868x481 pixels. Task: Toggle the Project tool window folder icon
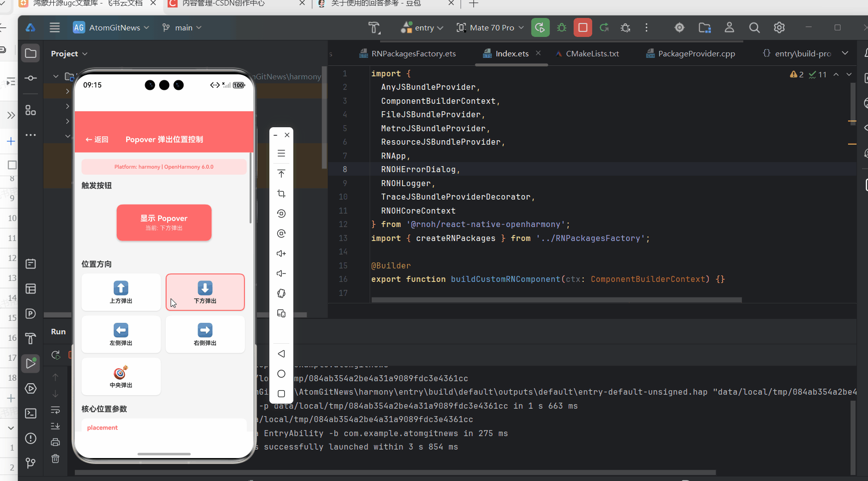point(30,53)
